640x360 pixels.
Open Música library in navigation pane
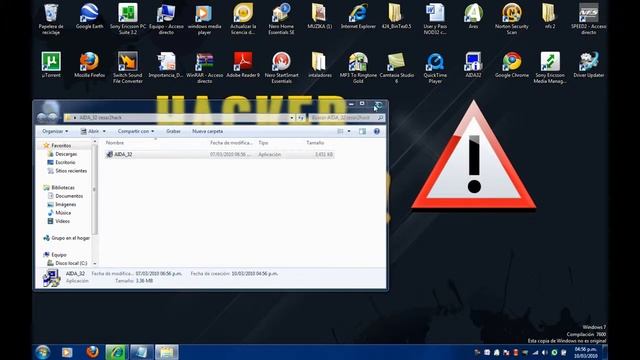[62, 213]
